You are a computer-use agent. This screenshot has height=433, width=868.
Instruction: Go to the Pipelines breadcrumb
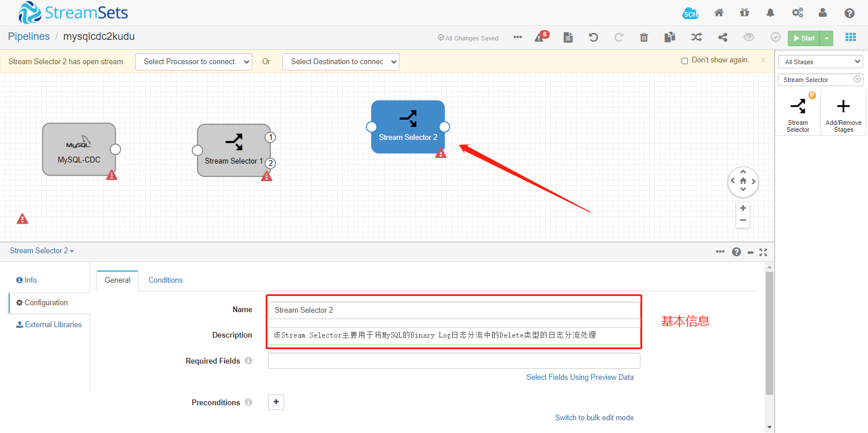(29, 36)
